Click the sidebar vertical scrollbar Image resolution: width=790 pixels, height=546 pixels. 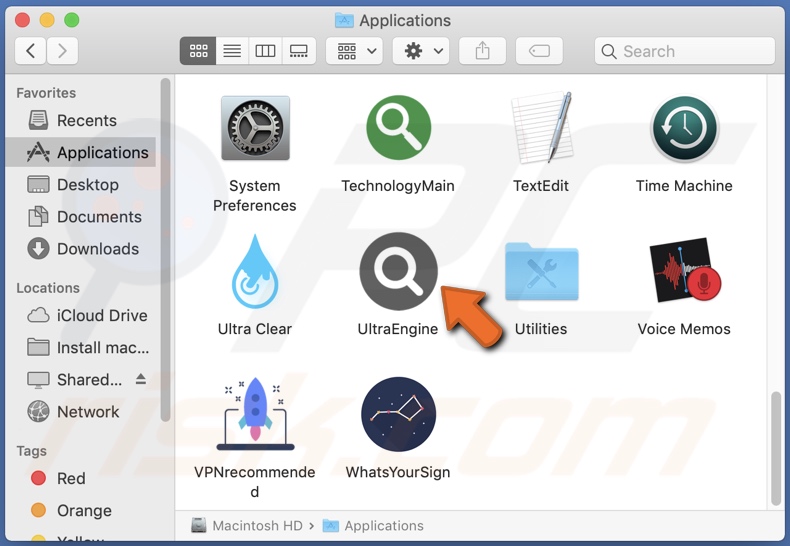pyautogui.click(x=165, y=249)
